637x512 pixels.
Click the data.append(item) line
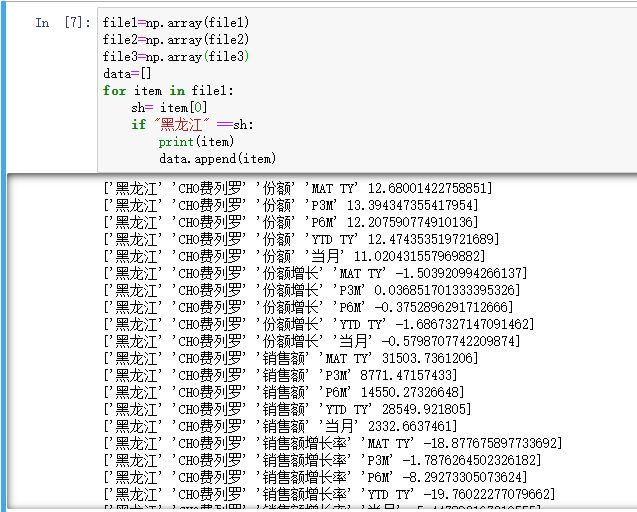217,158
